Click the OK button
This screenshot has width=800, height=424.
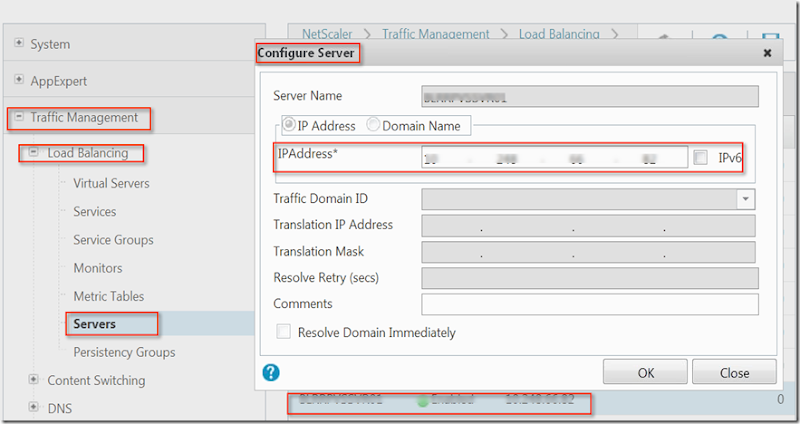pos(645,372)
